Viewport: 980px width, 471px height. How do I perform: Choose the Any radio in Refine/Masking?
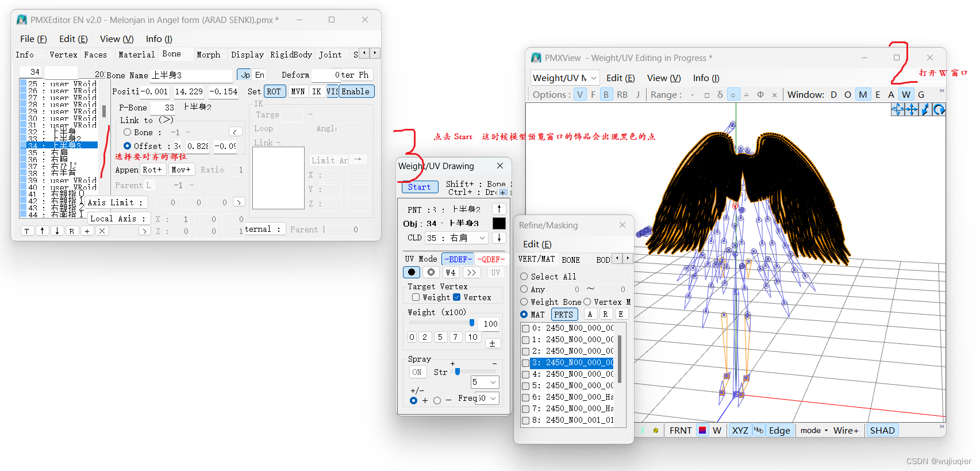point(524,289)
